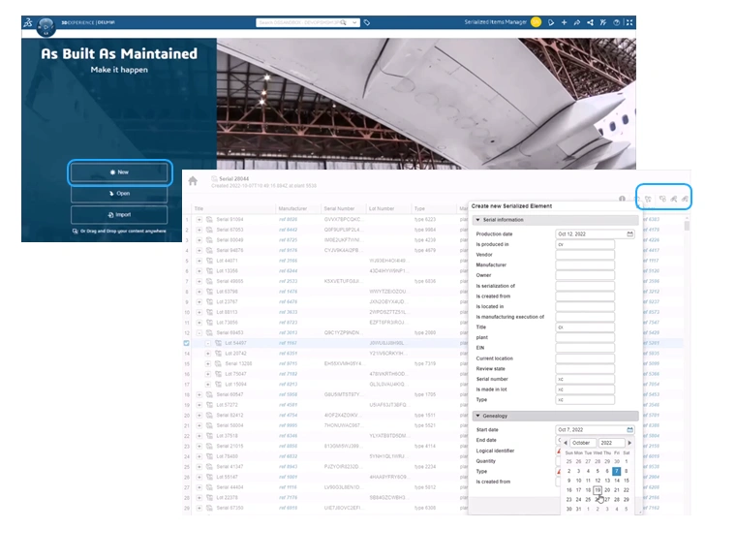Click the Production date field
Screen dimensions: 736x560
(x=596, y=233)
